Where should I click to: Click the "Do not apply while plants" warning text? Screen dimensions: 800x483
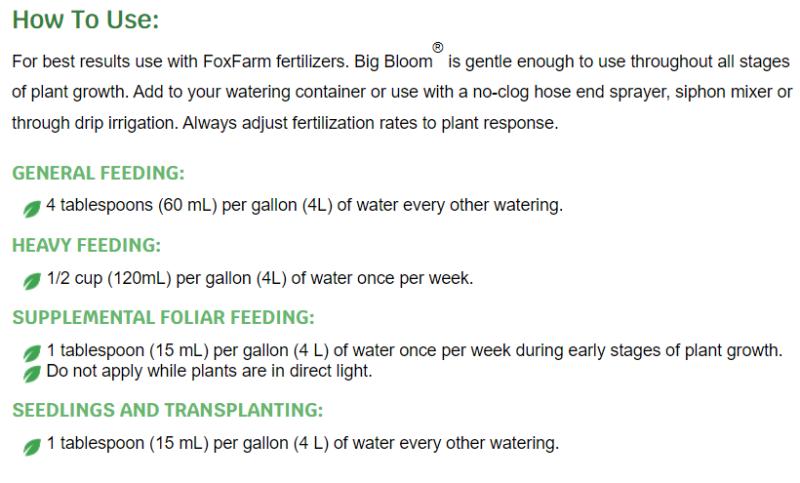coord(209,371)
